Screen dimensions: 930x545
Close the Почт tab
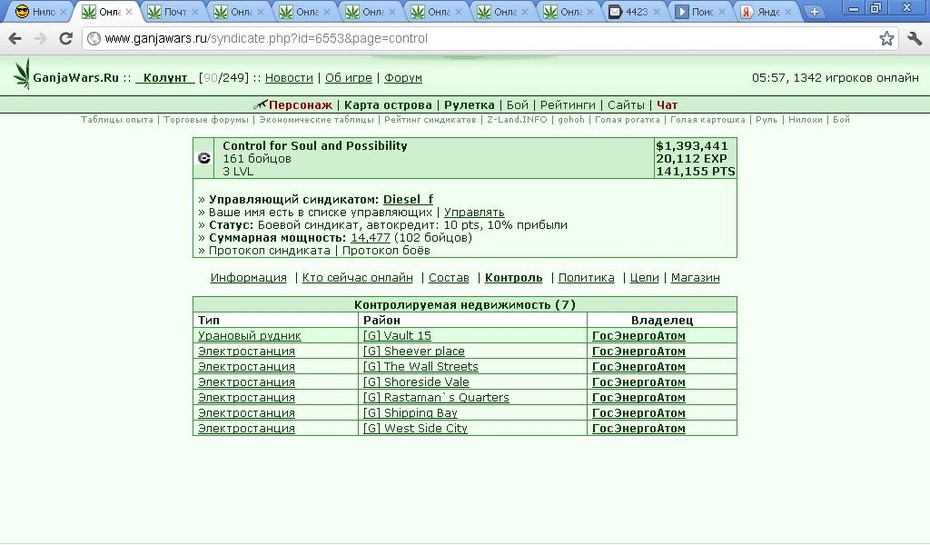(195, 12)
